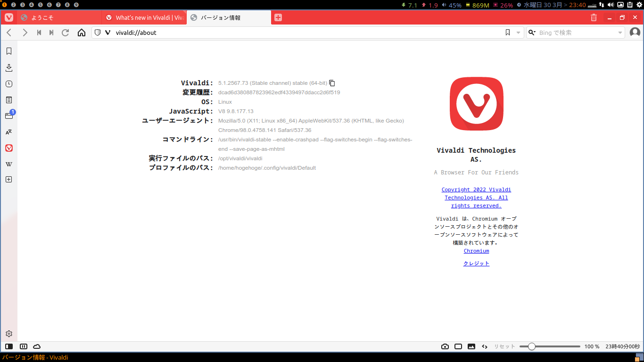
Task: Expand the search field history dropdown
Action: (620, 33)
